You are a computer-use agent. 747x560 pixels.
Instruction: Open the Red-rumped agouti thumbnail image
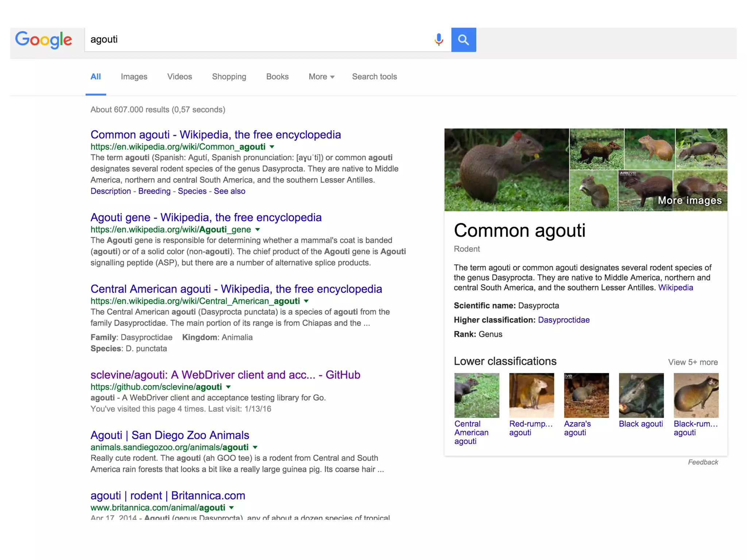531,395
